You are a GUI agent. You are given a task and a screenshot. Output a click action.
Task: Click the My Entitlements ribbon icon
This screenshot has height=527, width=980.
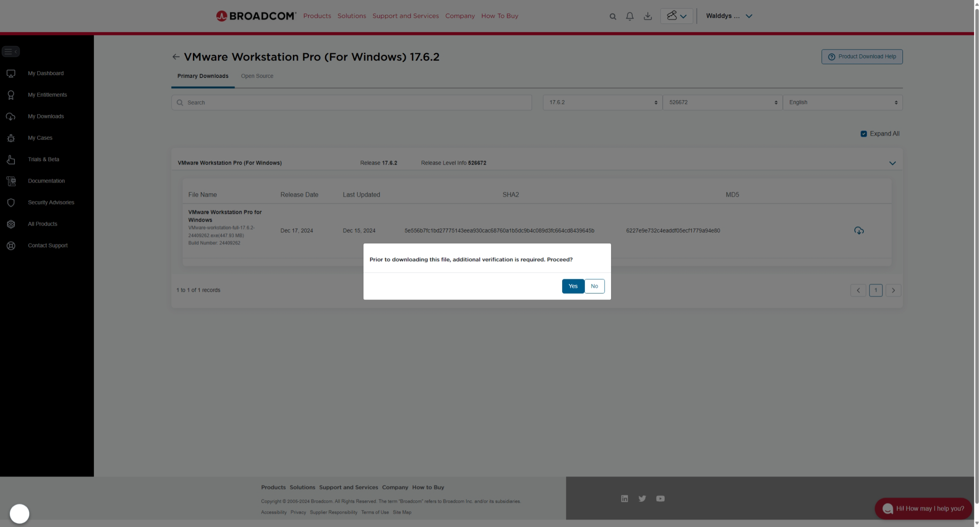11,95
